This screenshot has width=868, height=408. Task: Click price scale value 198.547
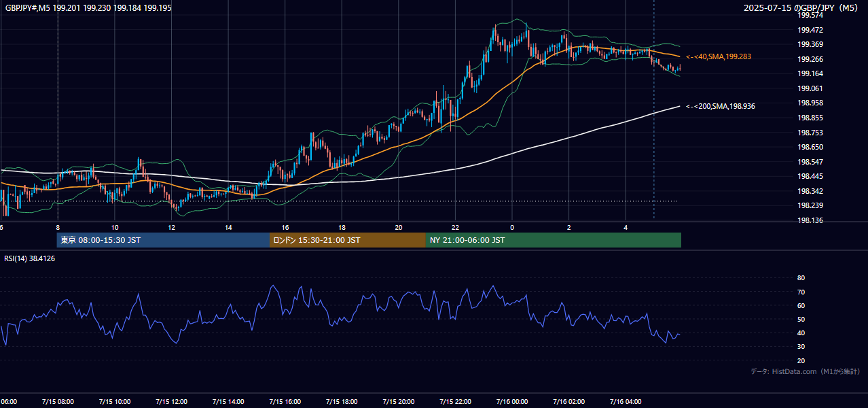[x=810, y=162]
